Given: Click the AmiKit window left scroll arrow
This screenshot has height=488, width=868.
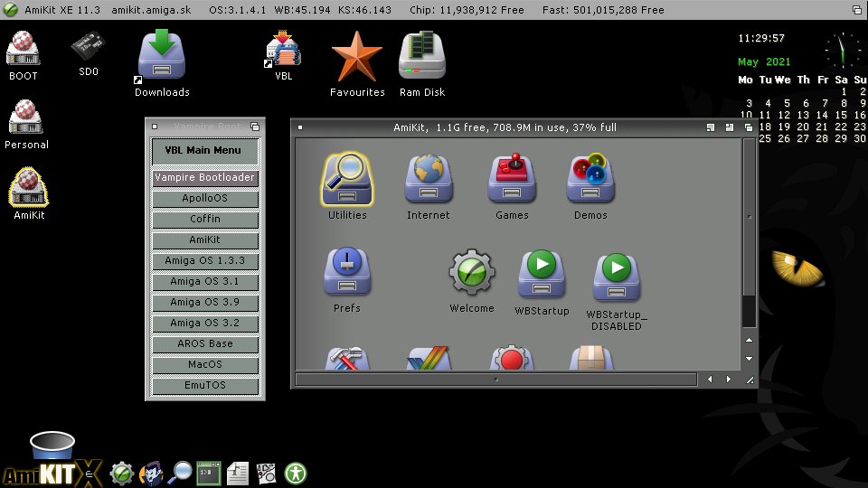Looking at the screenshot, I should (711, 379).
